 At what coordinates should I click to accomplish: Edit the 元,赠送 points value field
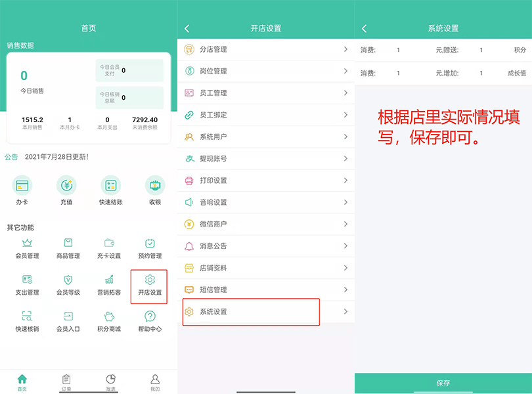[481, 50]
